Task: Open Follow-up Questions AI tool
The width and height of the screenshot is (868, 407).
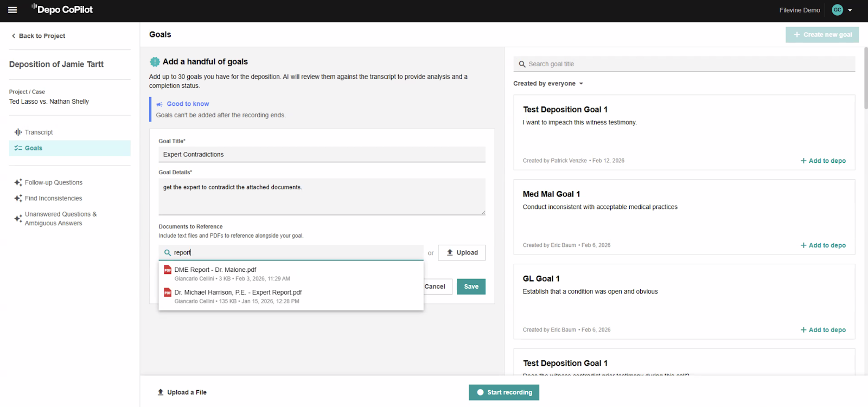Action: pos(53,183)
